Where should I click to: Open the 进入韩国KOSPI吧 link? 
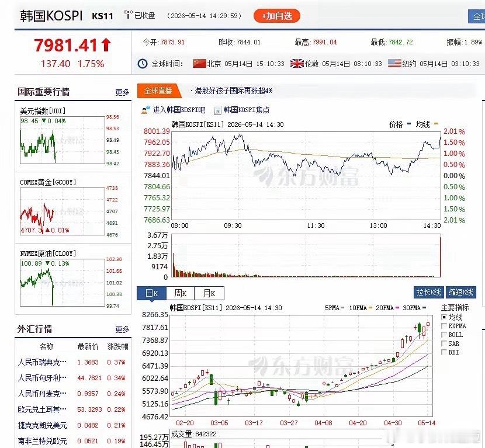179,110
